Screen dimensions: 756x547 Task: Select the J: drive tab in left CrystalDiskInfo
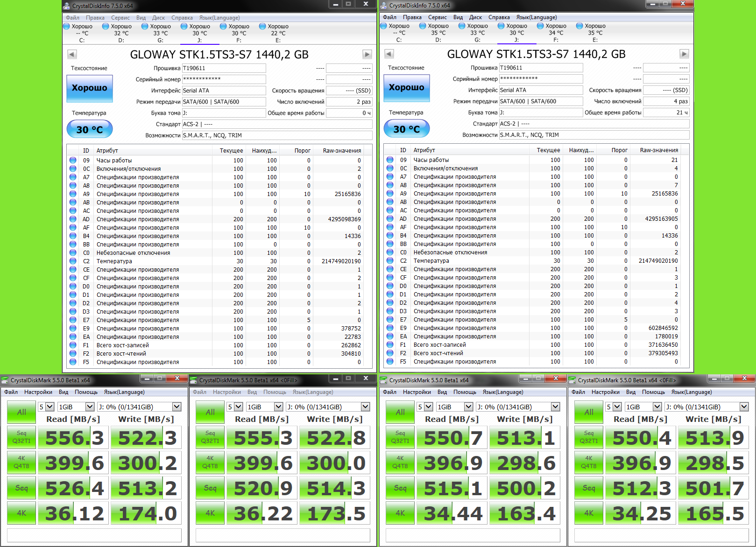[x=199, y=33]
